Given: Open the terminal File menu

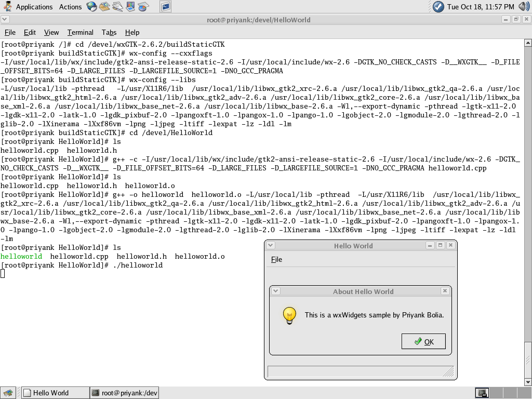Looking at the screenshot, I should (x=10, y=32).
